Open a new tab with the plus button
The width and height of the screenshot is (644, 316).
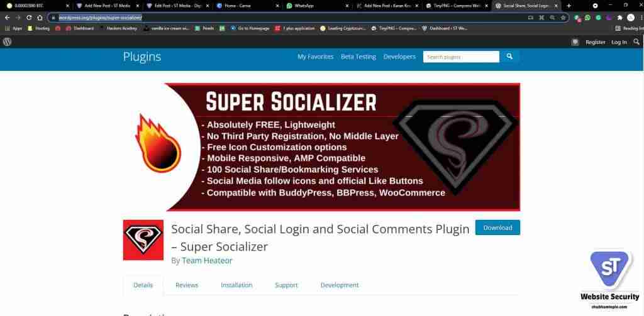[x=569, y=6]
